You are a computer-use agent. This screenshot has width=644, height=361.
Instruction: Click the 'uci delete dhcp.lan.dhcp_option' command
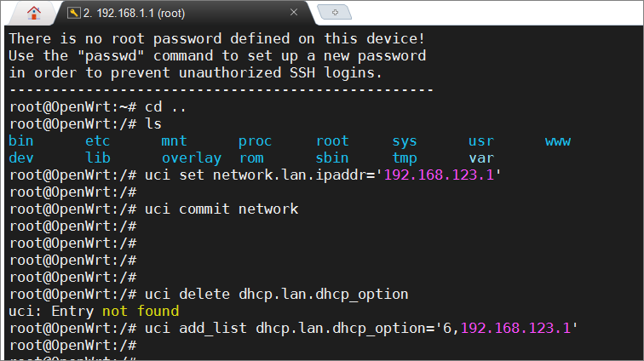276,295
